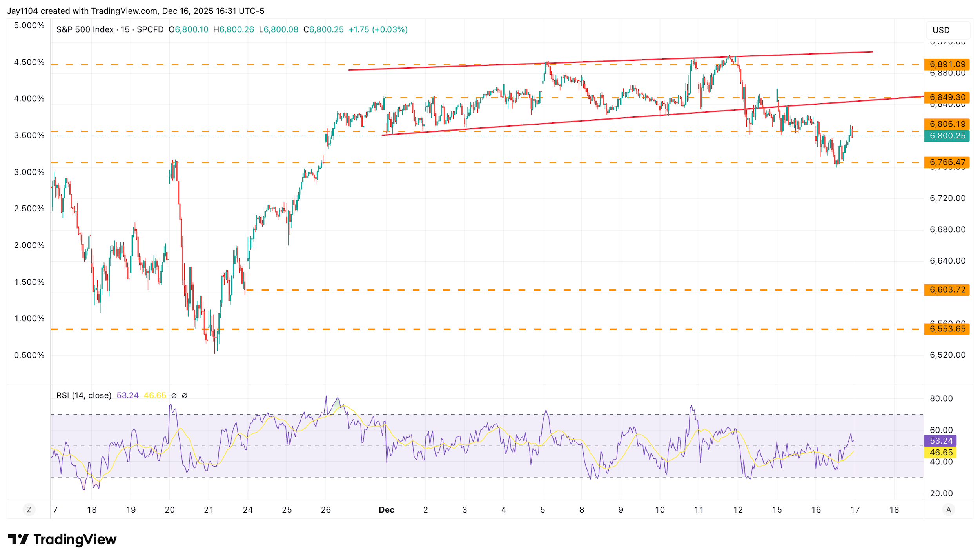980x560 pixels.
Task: Click the purple 53.24 RSI axis label
Action: click(940, 441)
